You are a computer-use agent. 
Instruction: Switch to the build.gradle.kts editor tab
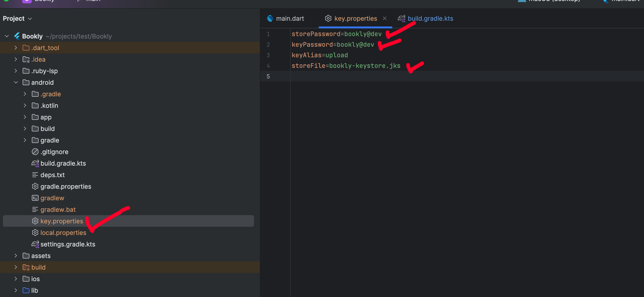[x=425, y=19]
